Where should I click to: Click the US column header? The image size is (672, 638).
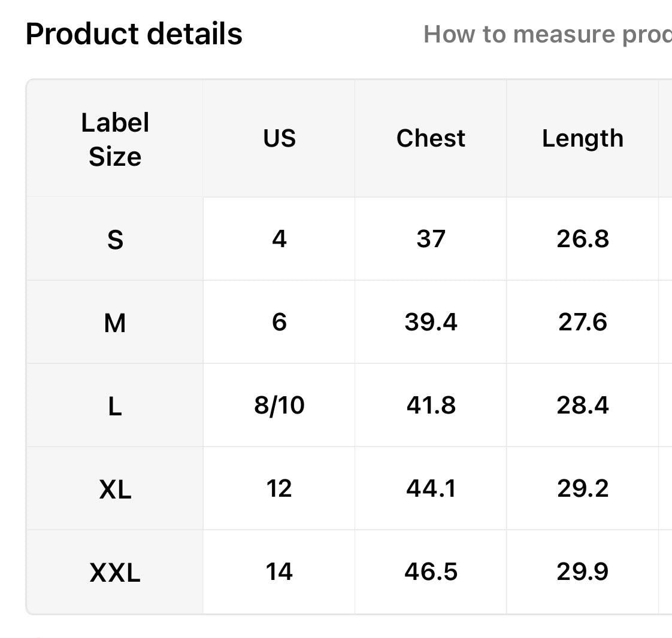(279, 139)
